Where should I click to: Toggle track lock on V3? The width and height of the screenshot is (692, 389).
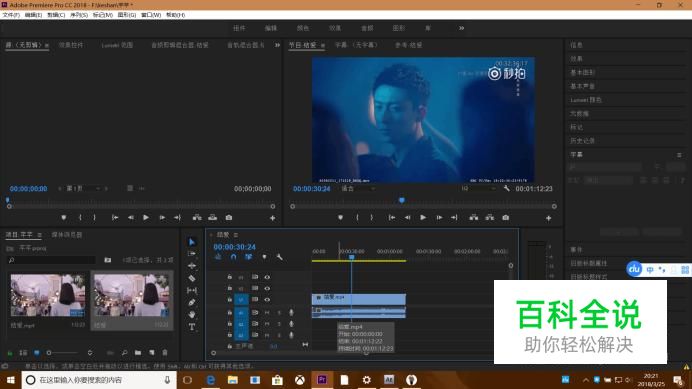[229, 277]
